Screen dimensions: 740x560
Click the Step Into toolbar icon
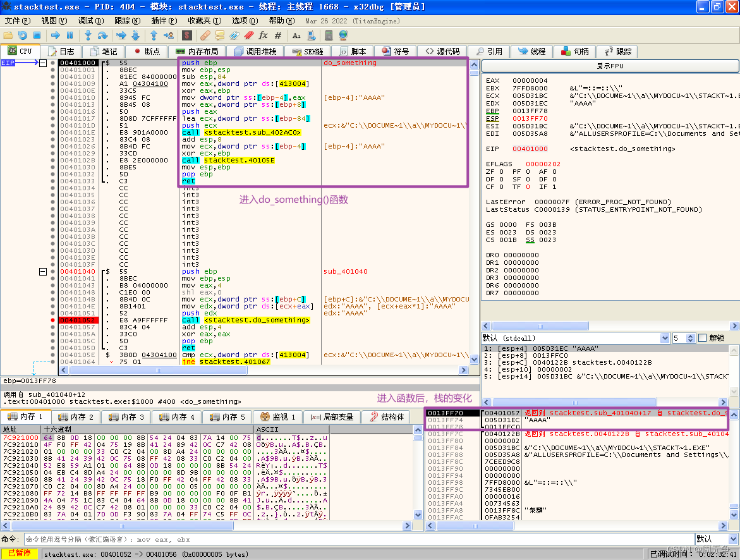(x=88, y=35)
